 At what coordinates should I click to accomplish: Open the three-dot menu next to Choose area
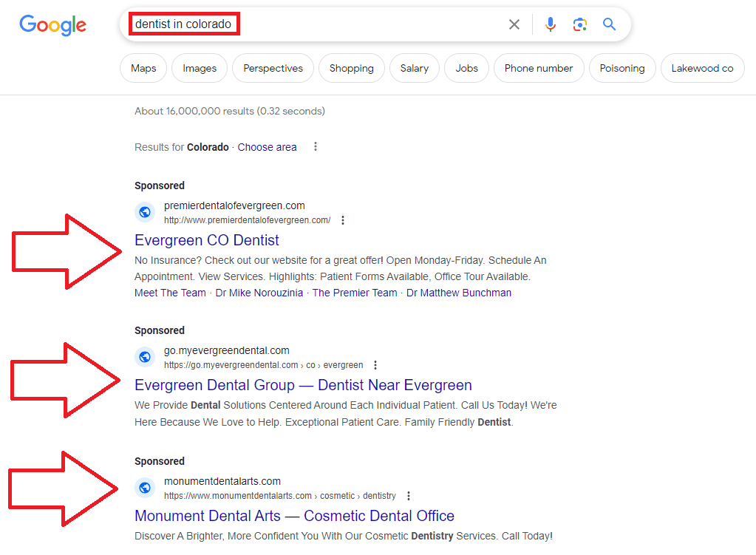(x=316, y=146)
